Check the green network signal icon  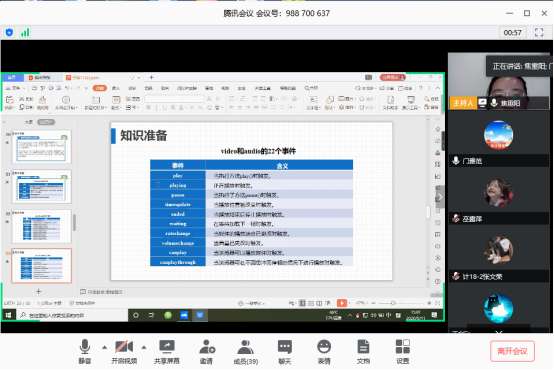tap(25, 33)
